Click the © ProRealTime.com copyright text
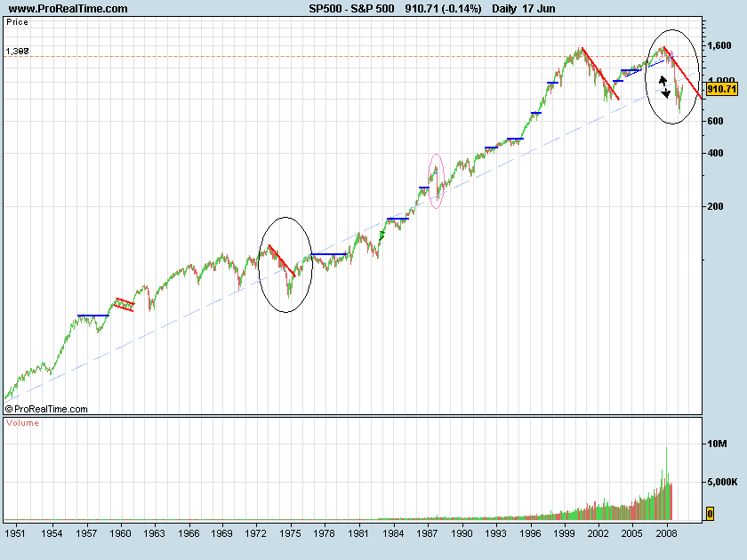Viewport: 747px width, 560px height. (46, 409)
